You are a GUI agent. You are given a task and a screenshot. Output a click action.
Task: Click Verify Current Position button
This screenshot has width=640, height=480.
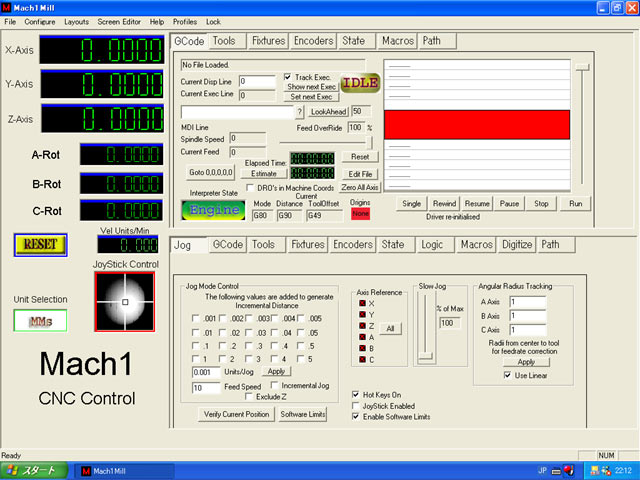pos(236,414)
